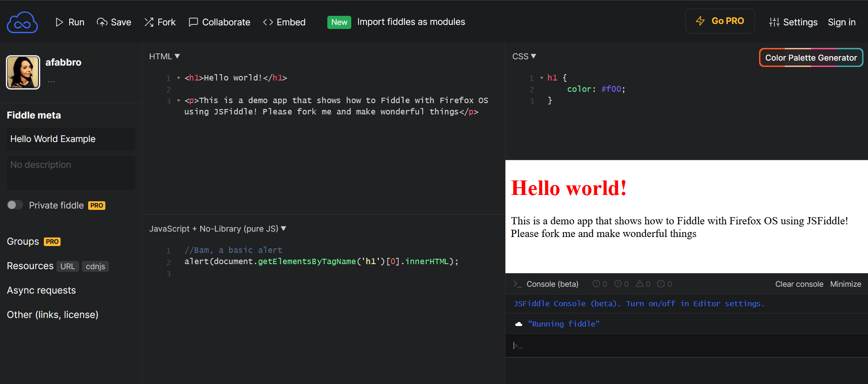Click the console input prompt line
This screenshot has height=384, width=868.
click(x=686, y=346)
